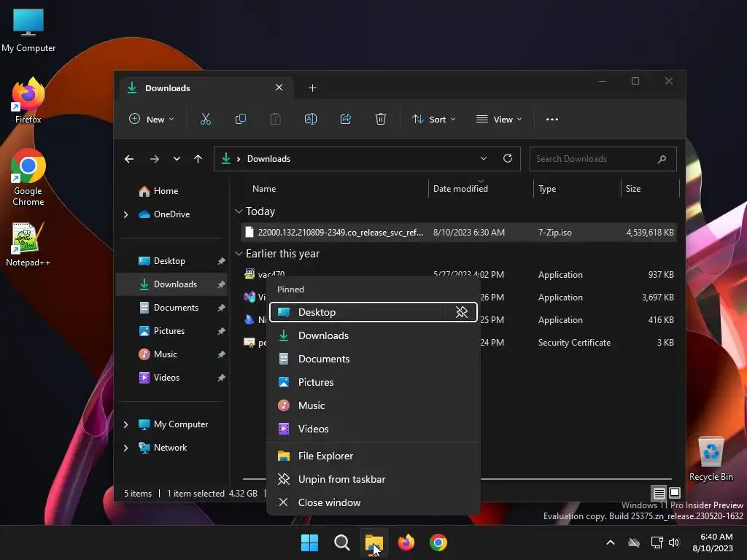Select Documents in the navigation pane
Image resolution: width=747 pixels, height=560 pixels.
172,308
